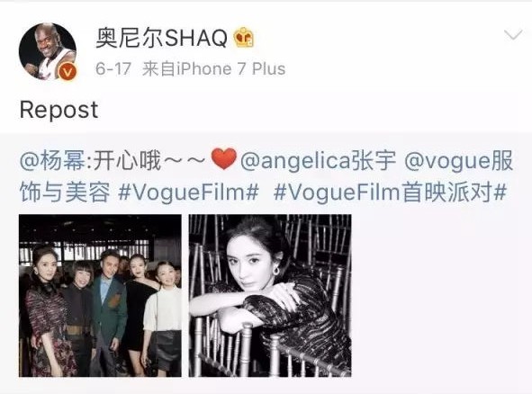The width and height of the screenshot is (532, 394).
Task: View the black-and-white portrait thumbnail
Action: click(x=270, y=296)
